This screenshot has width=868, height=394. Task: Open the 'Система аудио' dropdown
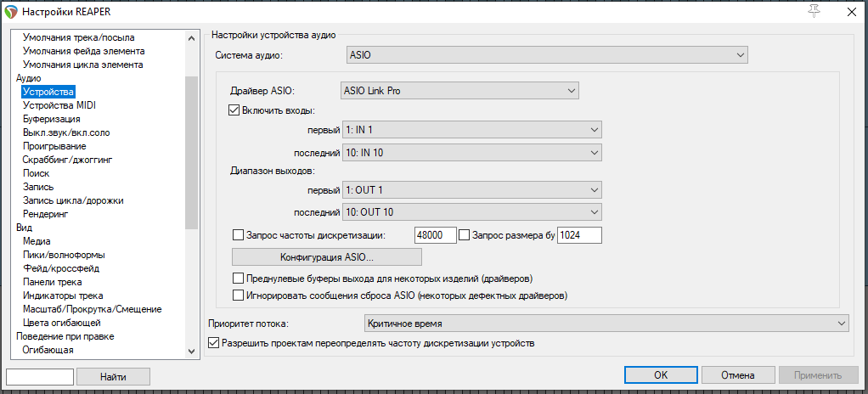coord(547,55)
